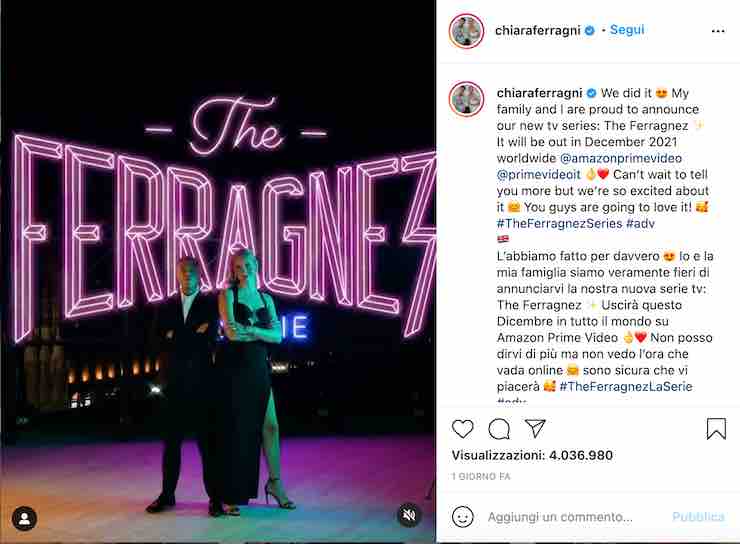
Task: Like the post with the heart icon
Action: tap(462, 428)
